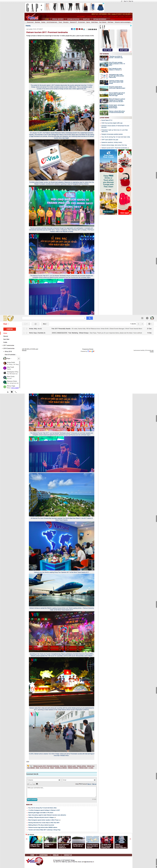
Task: Open the Google apps grid icon
Action: pyautogui.click(x=142, y=318)
